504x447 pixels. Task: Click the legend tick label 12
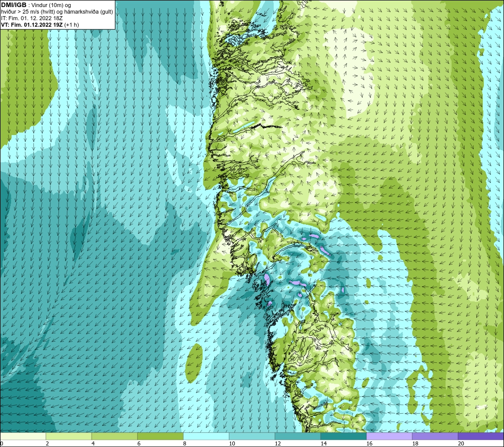[x=278, y=443]
